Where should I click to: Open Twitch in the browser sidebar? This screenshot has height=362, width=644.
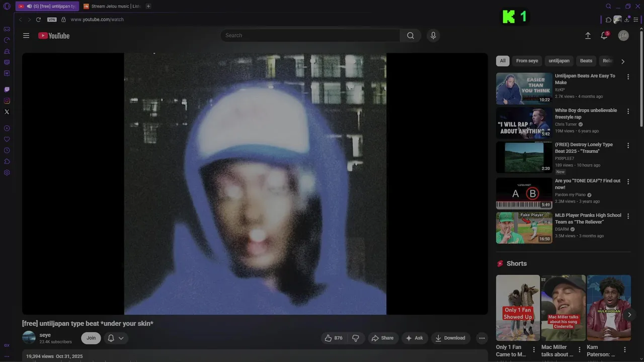[x=7, y=89]
